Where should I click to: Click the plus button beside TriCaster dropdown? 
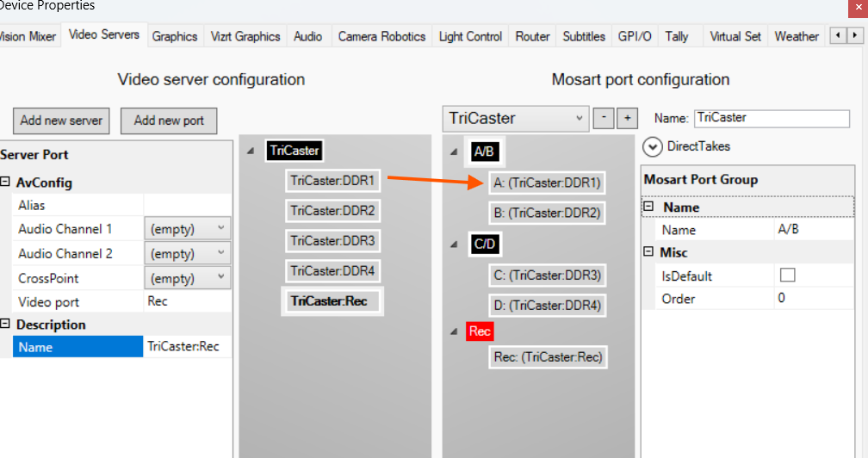click(627, 118)
